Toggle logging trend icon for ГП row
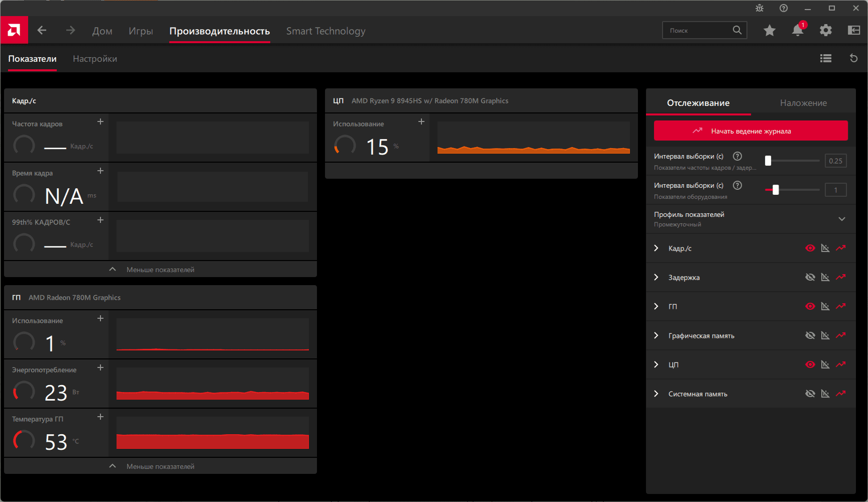Viewport: 868px width, 502px height. click(x=841, y=306)
